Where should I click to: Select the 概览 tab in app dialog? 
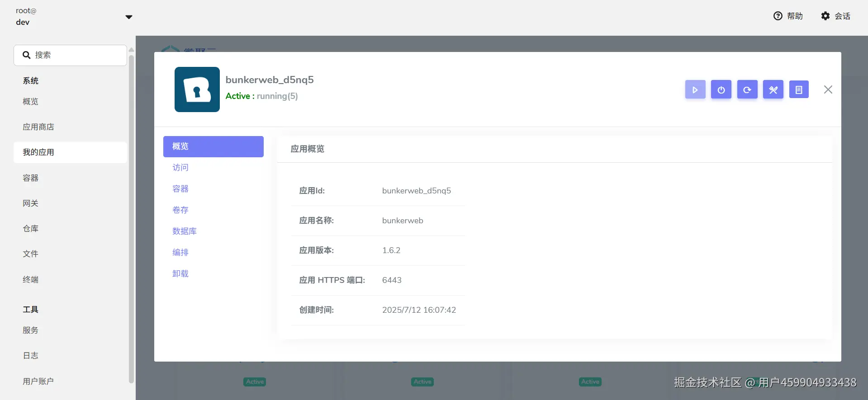(213, 146)
